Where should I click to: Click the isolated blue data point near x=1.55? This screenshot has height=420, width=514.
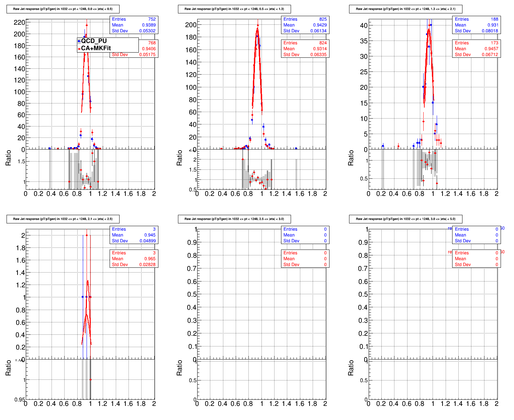[296, 148]
